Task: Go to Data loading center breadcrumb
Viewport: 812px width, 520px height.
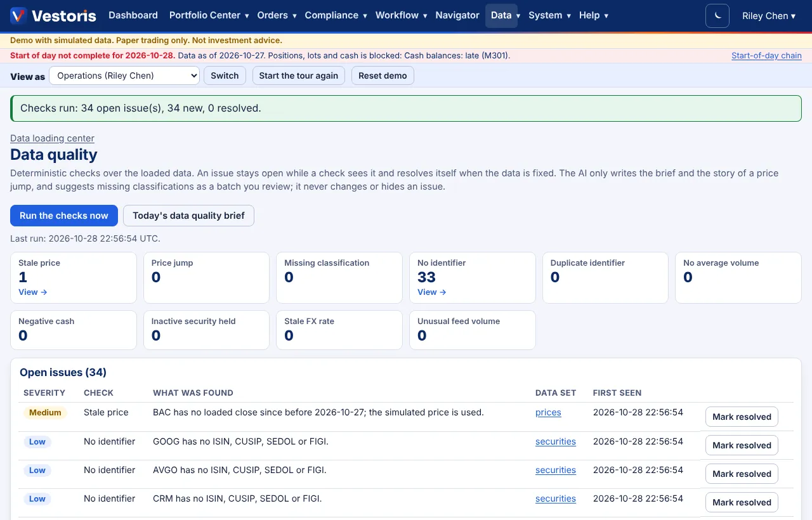Action: (x=52, y=138)
